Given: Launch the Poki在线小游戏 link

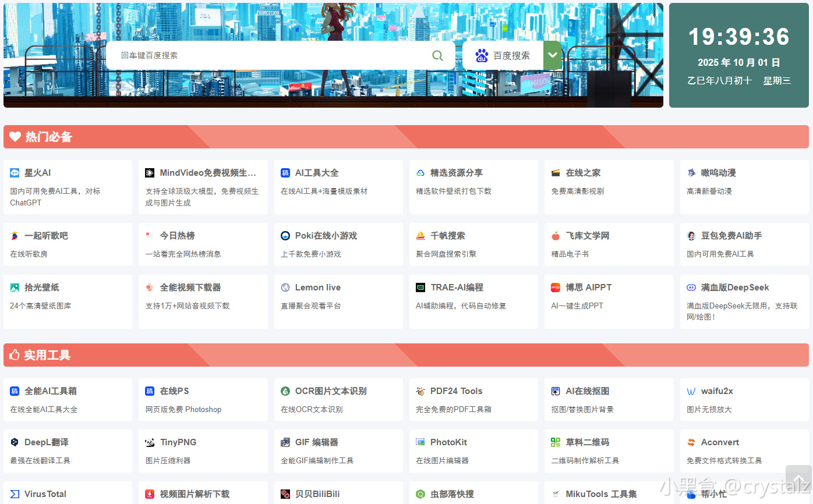Looking at the screenshot, I should tap(326, 236).
